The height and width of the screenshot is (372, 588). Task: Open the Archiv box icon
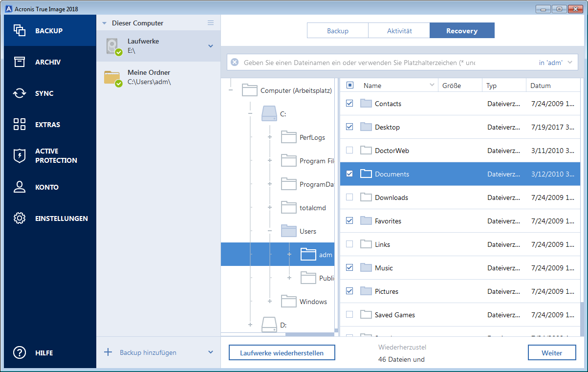19,62
